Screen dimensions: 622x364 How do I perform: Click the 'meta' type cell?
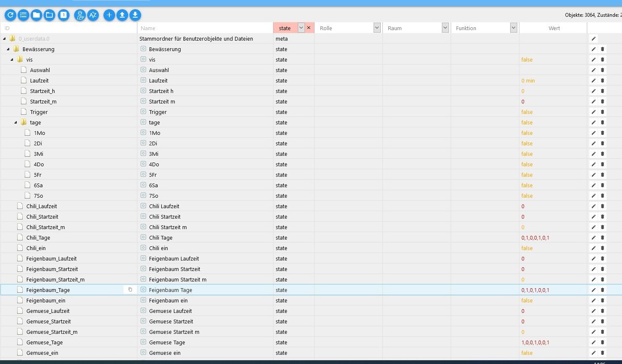(281, 39)
